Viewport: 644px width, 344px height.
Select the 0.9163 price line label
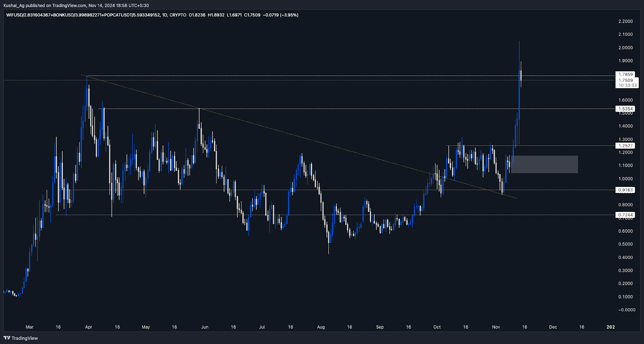click(626, 190)
